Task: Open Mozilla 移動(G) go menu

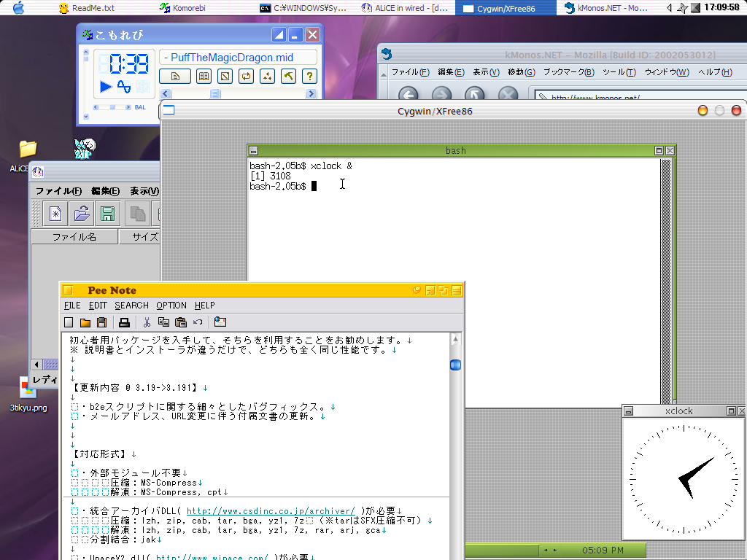Action: [x=522, y=72]
